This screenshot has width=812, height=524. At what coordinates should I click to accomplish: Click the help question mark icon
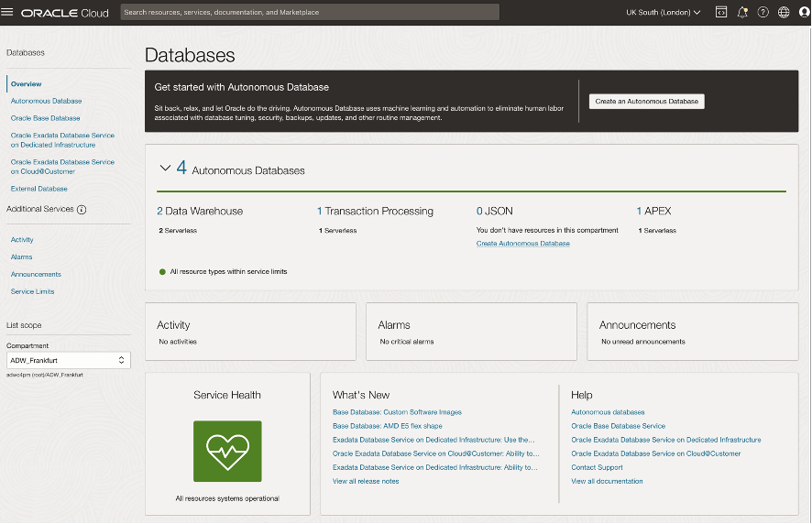click(763, 13)
